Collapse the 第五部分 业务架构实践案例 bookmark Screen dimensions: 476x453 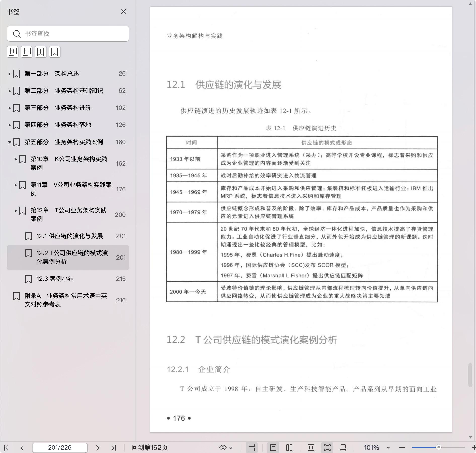tap(10, 142)
